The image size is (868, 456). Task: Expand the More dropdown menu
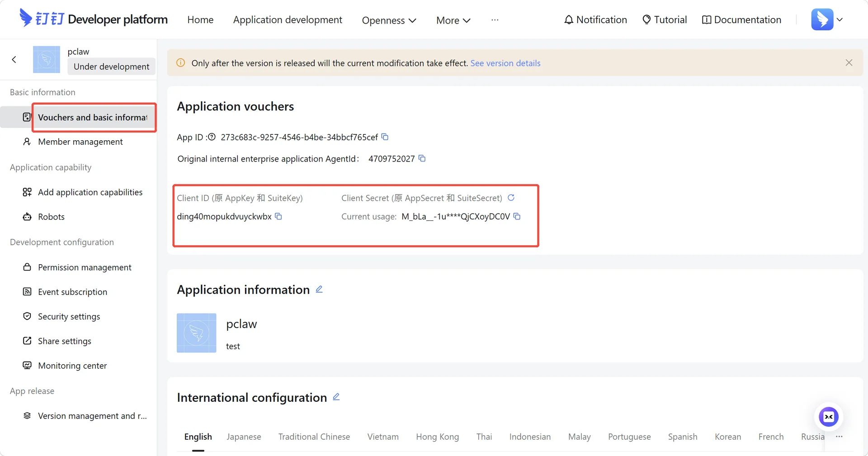pyautogui.click(x=453, y=20)
